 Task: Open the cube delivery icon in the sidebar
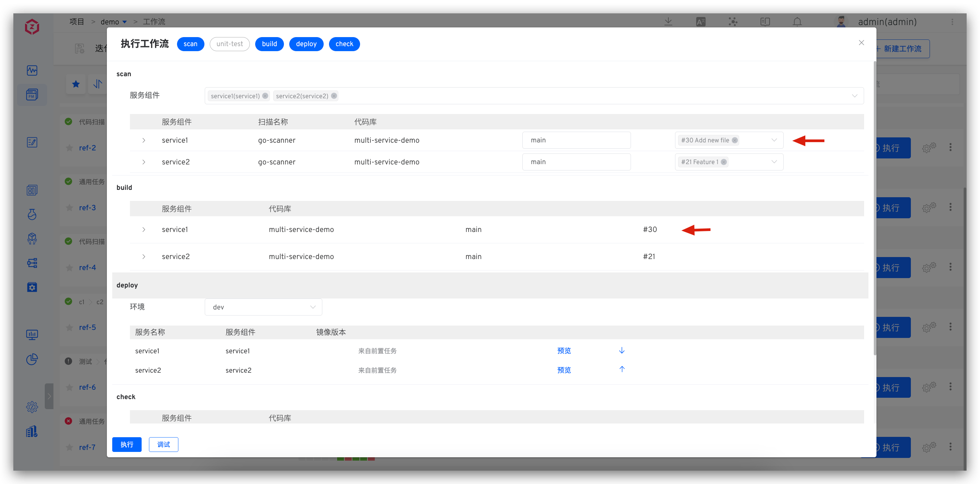pyautogui.click(x=32, y=238)
